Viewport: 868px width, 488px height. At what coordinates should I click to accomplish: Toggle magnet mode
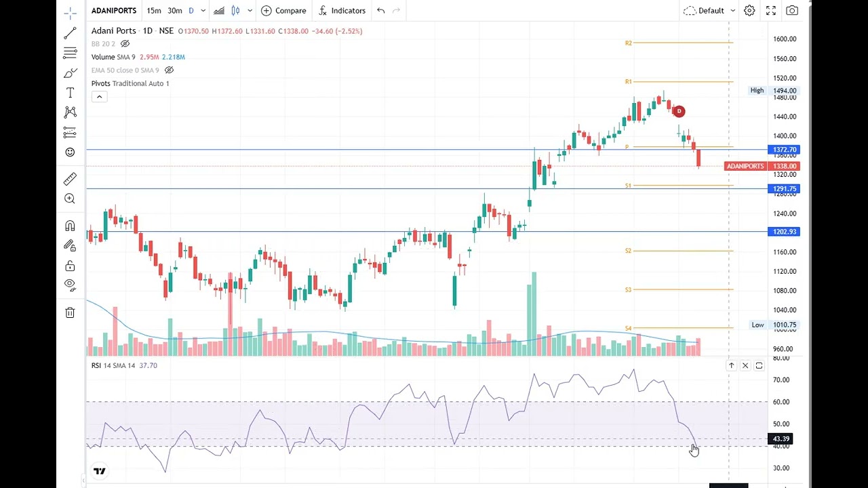[70, 226]
